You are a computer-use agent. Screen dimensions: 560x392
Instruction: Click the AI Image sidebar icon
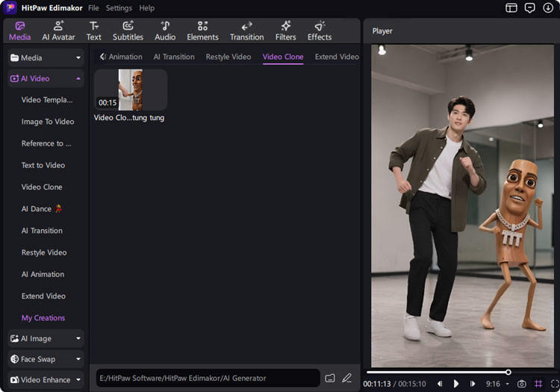15,338
